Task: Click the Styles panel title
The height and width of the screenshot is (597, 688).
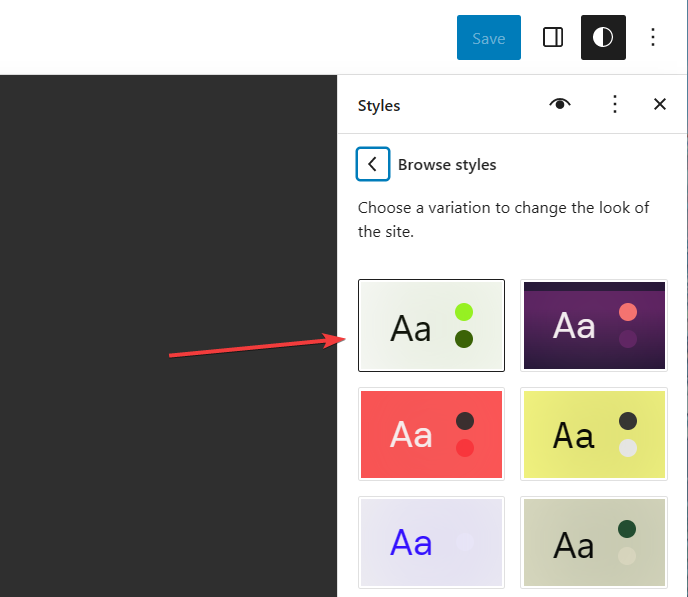Action: pyautogui.click(x=379, y=106)
